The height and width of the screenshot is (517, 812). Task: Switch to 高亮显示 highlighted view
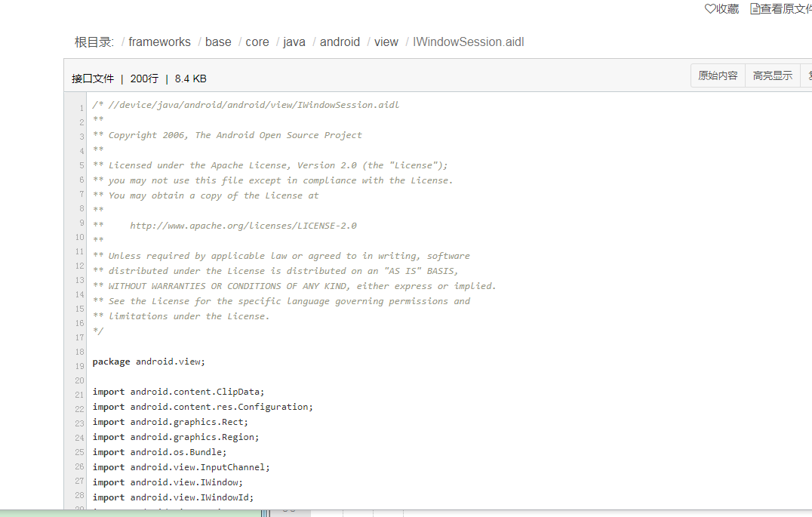(773, 75)
